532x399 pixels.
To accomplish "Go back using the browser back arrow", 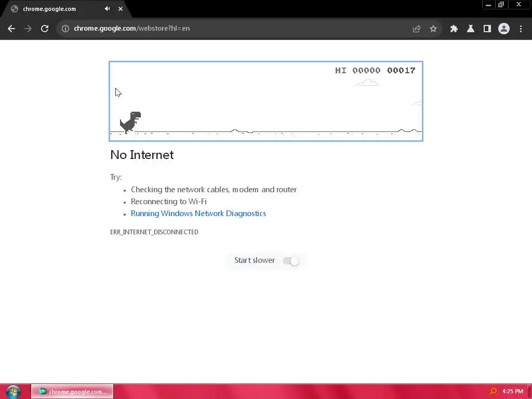I will [11, 29].
